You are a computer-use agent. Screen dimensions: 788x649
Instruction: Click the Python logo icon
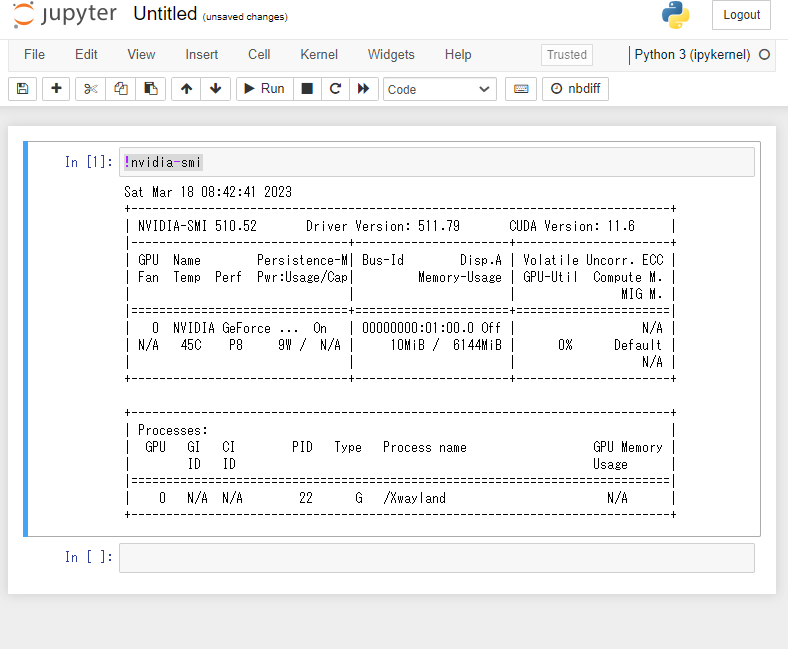[x=675, y=15]
